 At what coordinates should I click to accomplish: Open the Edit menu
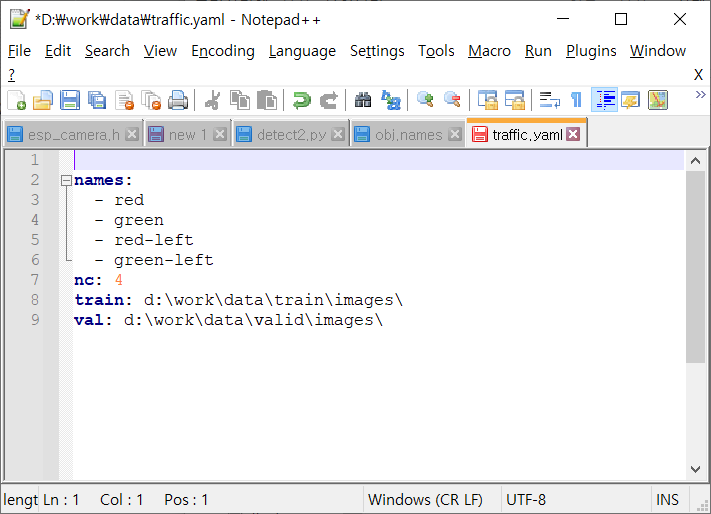click(x=58, y=51)
